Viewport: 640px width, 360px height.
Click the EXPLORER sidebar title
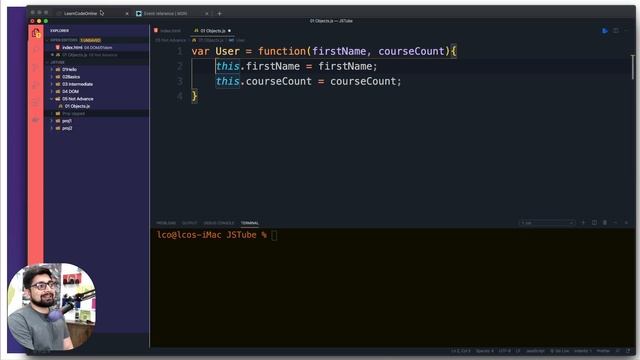(x=60, y=31)
